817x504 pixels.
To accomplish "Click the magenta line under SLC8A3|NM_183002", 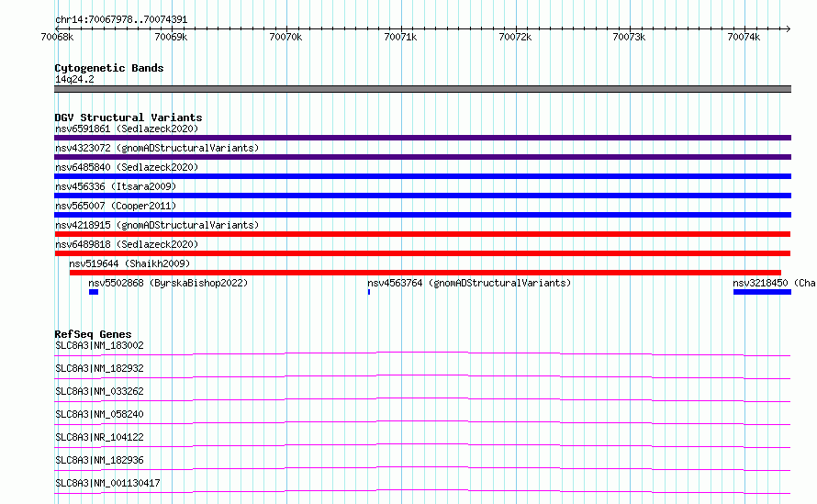I will pos(422,353).
